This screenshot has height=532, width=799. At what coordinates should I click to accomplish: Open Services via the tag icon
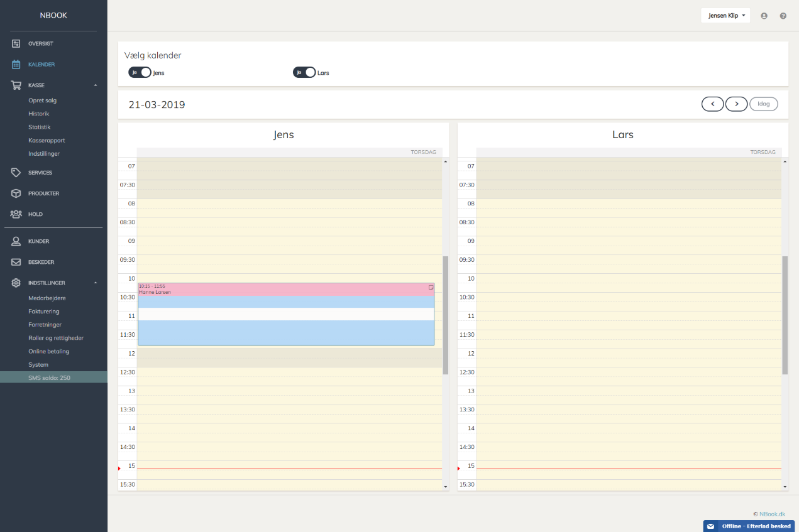tap(16, 172)
